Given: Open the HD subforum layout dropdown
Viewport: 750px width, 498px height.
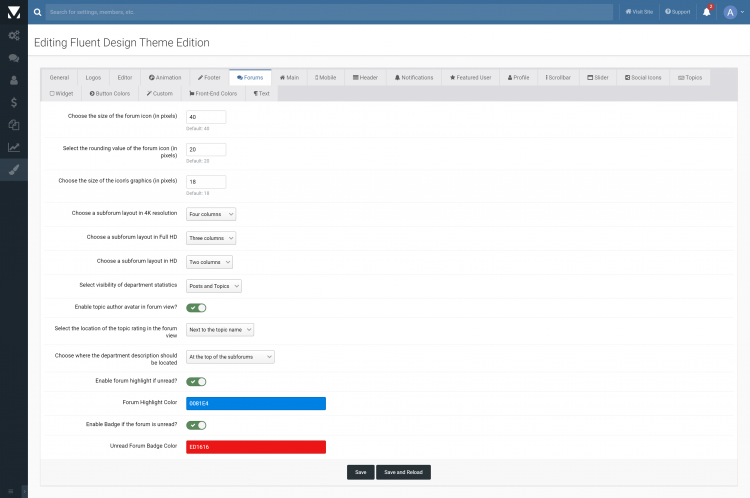Looking at the screenshot, I should [209, 262].
